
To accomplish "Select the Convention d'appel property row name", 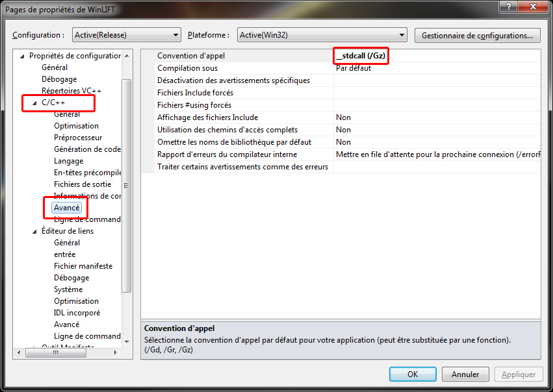I will click(x=191, y=56).
